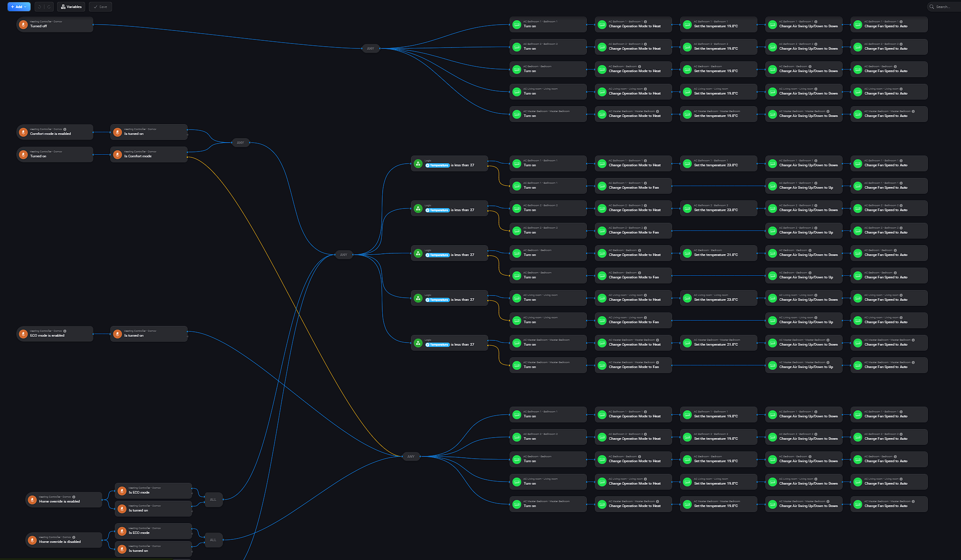Image resolution: width=961 pixels, height=560 pixels.
Task: Click info icon on 'Home override is disabled' card
Action: pos(74,537)
